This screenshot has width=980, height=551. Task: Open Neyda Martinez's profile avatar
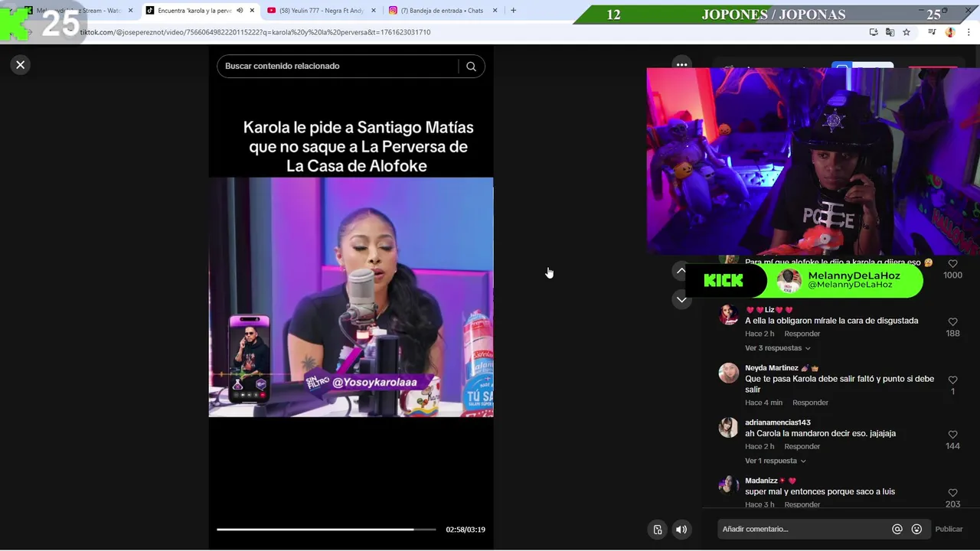pos(728,373)
